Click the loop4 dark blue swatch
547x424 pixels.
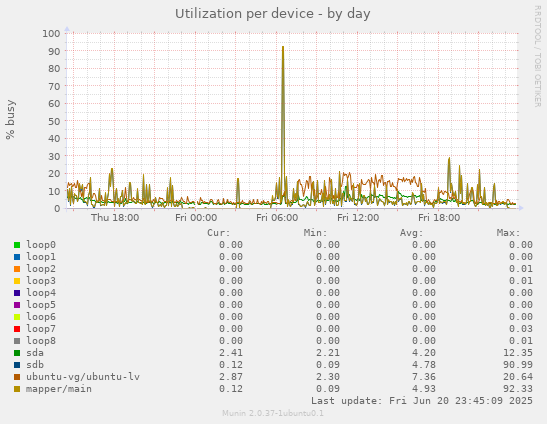[x=17, y=293]
